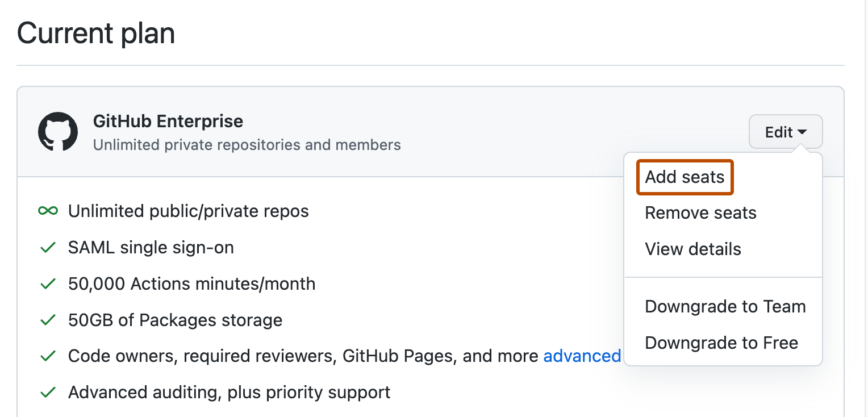Click the SAML single sign-on feature text

click(151, 248)
